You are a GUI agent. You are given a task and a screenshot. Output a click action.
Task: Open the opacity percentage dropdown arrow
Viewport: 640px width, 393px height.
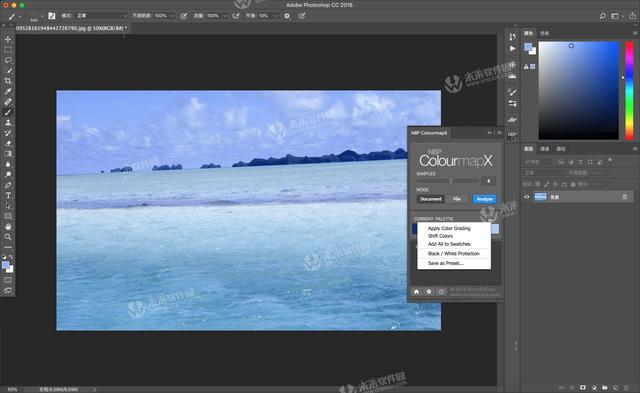click(x=173, y=16)
